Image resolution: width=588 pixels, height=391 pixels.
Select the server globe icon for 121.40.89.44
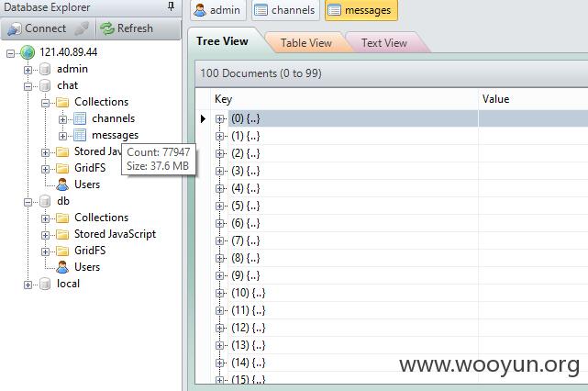[x=28, y=52]
